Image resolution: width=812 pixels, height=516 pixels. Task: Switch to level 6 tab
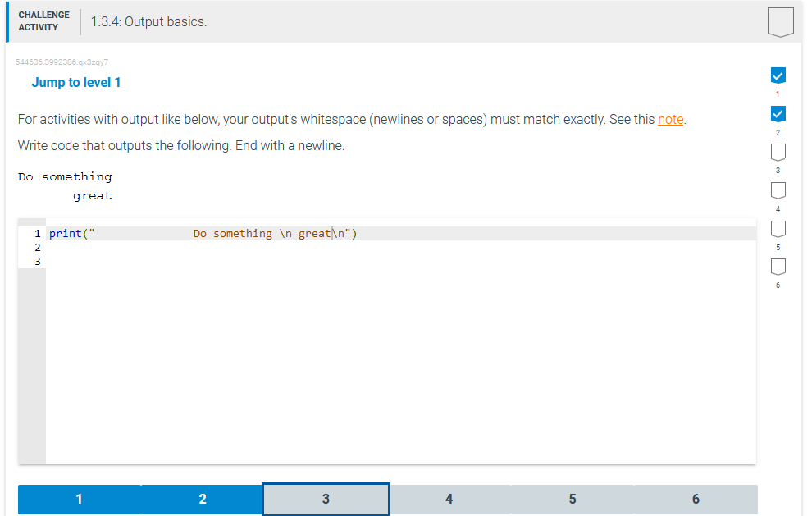coord(695,499)
